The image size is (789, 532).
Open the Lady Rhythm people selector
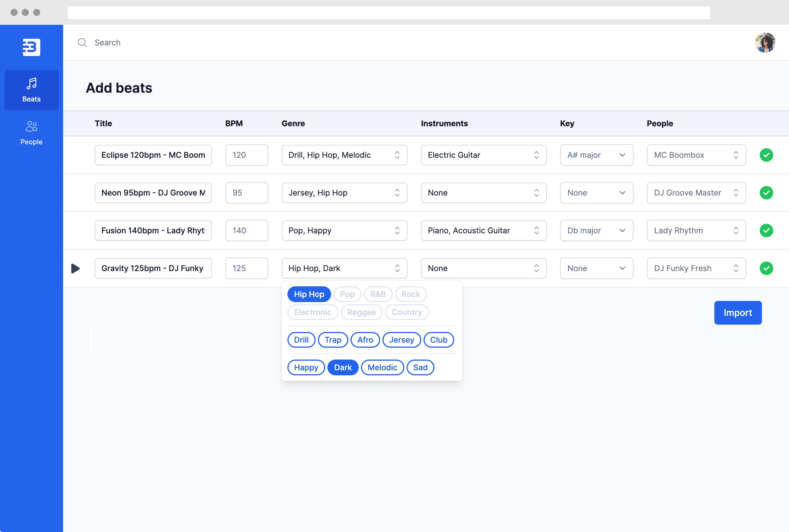[696, 230]
